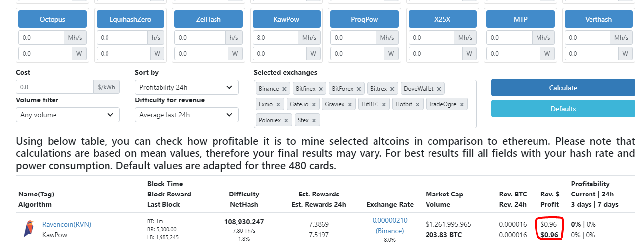Image resolution: width=644 pixels, height=244 pixels.
Task: Remove Exmo exchange tag
Action: click(x=278, y=105)
